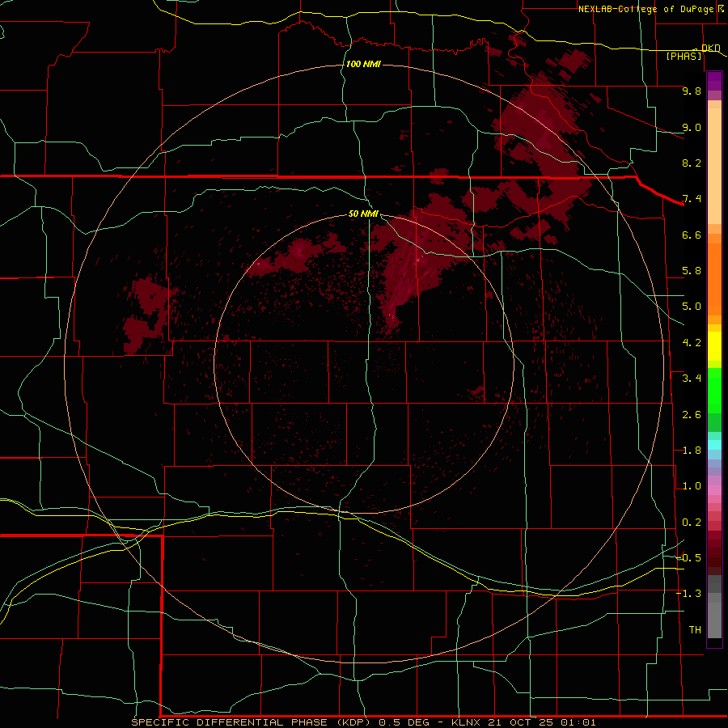Viewport: 728px width, 728px height.
Task: Click the 8.2 scale value
Action: tap(692, 163)
